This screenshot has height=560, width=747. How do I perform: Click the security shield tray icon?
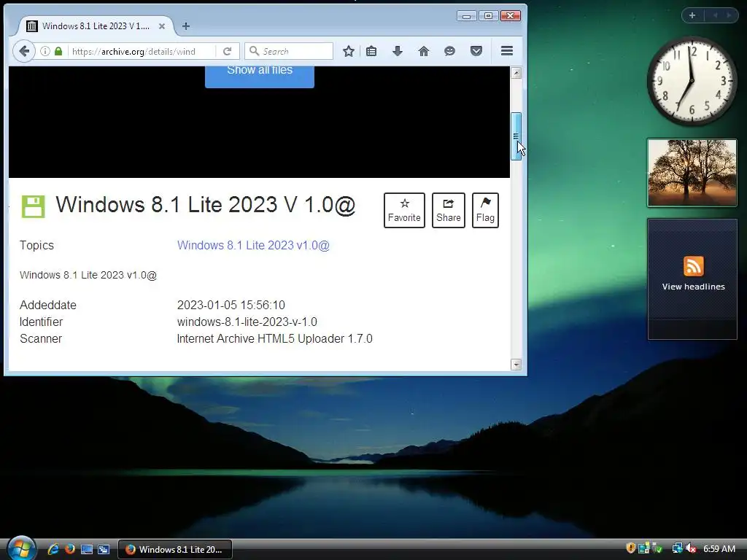(x=631, y=548)
